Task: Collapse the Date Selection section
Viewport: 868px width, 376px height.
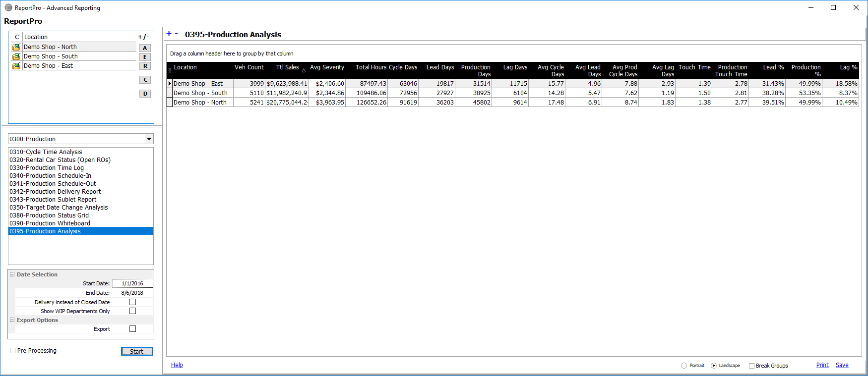Action: coord(12,274)
